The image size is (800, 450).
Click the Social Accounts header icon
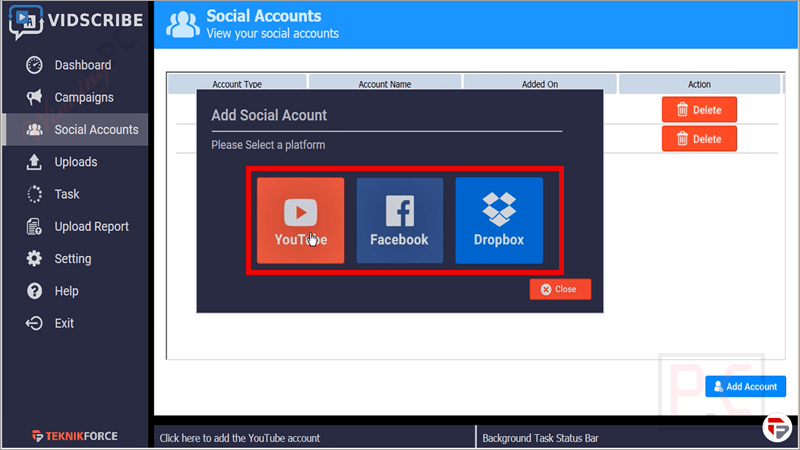pos(183,24)
